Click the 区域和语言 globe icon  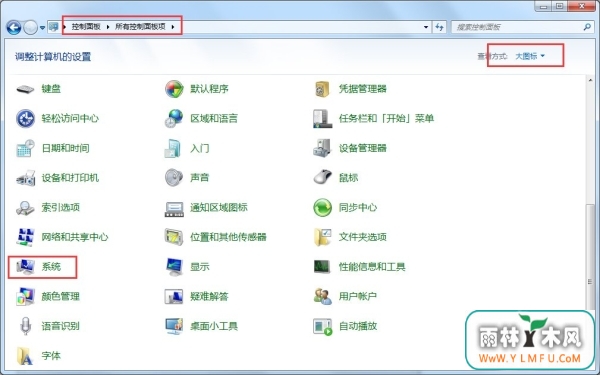[x=174, y=119]
